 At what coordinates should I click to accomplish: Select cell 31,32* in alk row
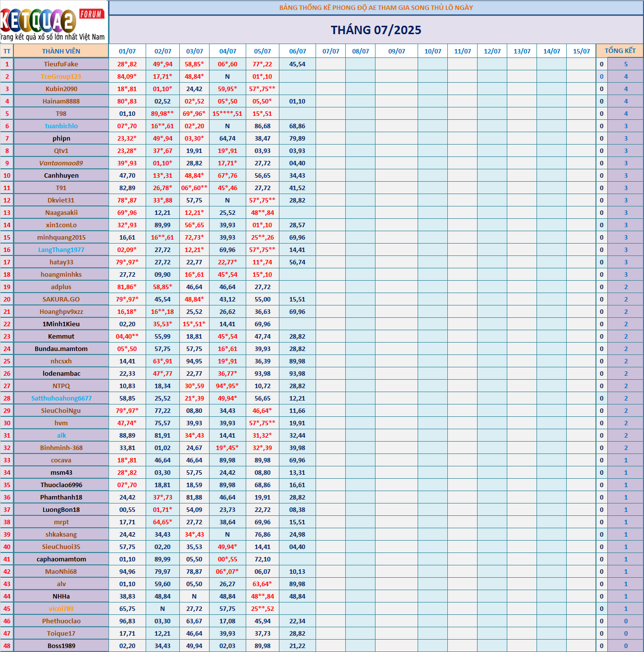(262, 435)
